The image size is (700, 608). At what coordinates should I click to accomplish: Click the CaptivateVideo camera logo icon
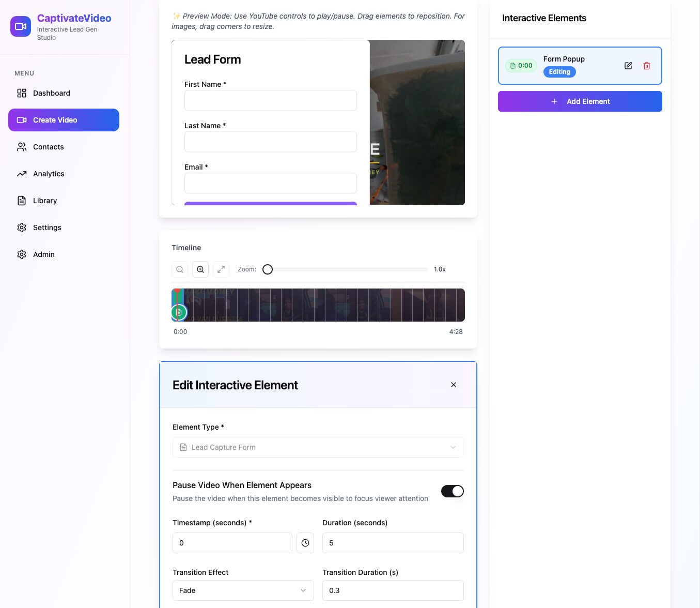pyautogui.click(x=21, y=26)
